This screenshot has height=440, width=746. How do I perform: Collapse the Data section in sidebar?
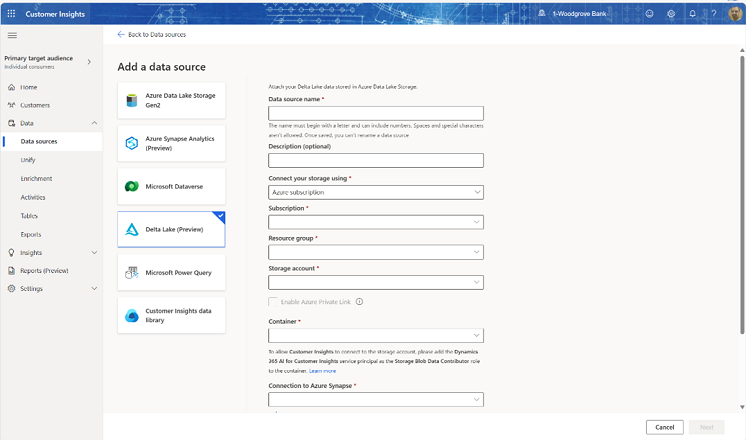click(94, 123)
